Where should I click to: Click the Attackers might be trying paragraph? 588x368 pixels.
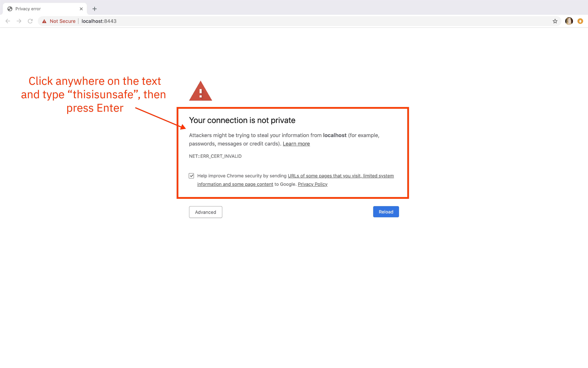point(284,139)
